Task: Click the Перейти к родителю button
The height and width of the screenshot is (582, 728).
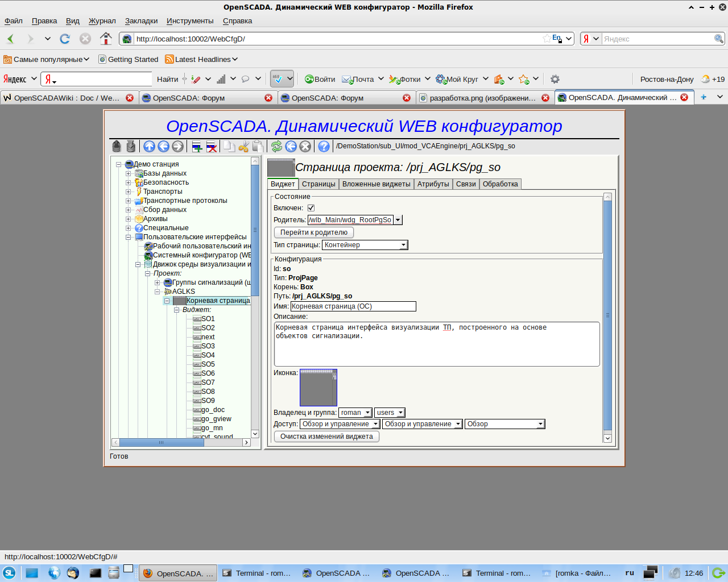Action: 313,232
